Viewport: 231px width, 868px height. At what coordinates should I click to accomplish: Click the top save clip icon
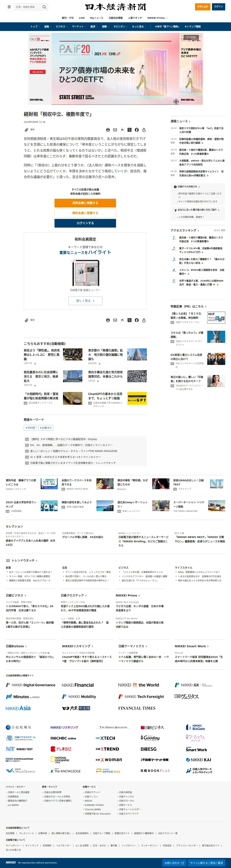click(26, 130)
